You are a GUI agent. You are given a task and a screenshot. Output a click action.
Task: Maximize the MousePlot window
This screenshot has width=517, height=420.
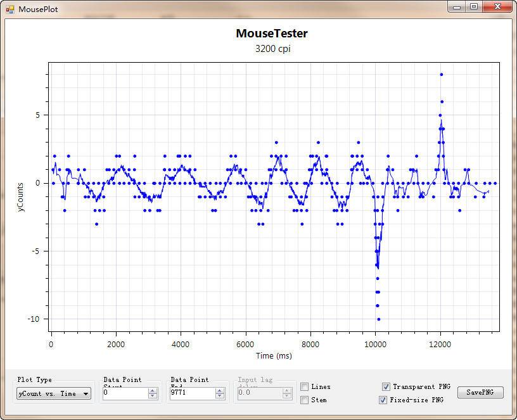(473, 6)
